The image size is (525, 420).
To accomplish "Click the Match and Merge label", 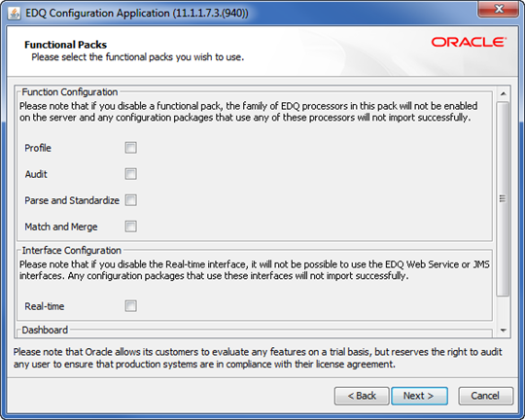I will pyautogui.click(x=61, y=227).
